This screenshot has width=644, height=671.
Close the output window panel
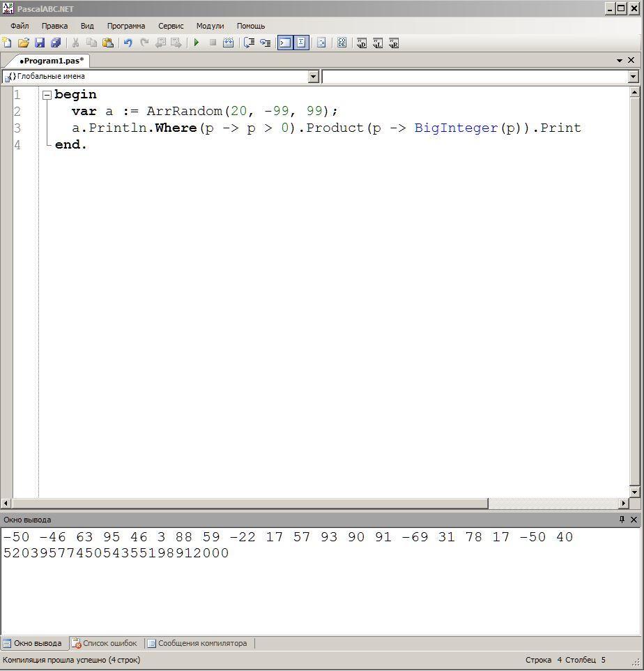tap(634, 520)
